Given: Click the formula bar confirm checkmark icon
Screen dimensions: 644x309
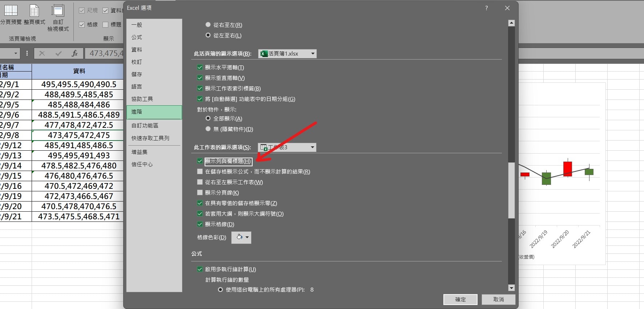Looking at the screenshot, I should click(59, 53).
